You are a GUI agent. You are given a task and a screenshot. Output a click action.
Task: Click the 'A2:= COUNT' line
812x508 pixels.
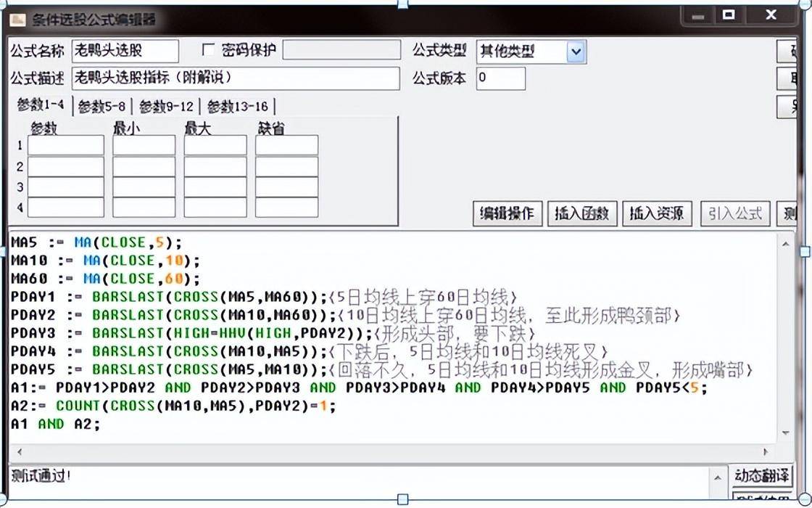tap(173, 406)
